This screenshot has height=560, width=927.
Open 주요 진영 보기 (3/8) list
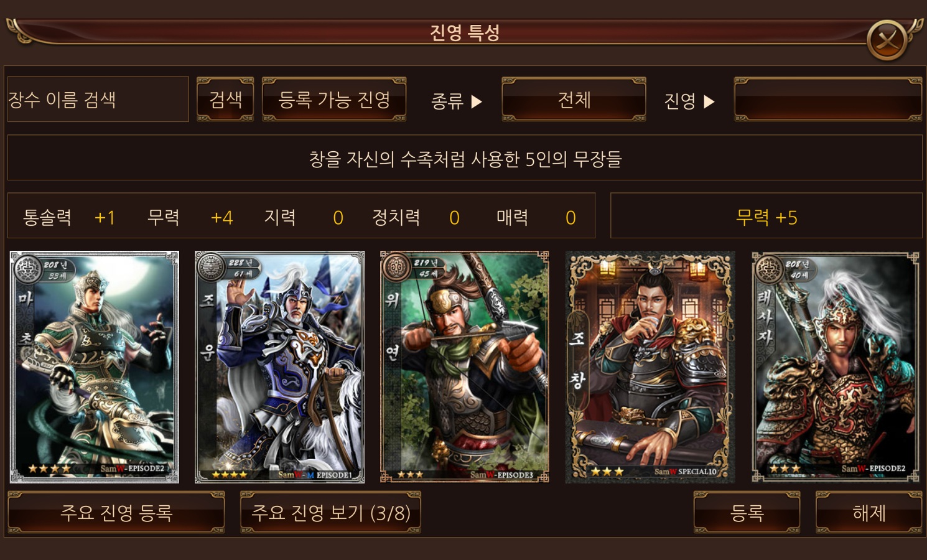pyautogui.click(x=330, y=513)
